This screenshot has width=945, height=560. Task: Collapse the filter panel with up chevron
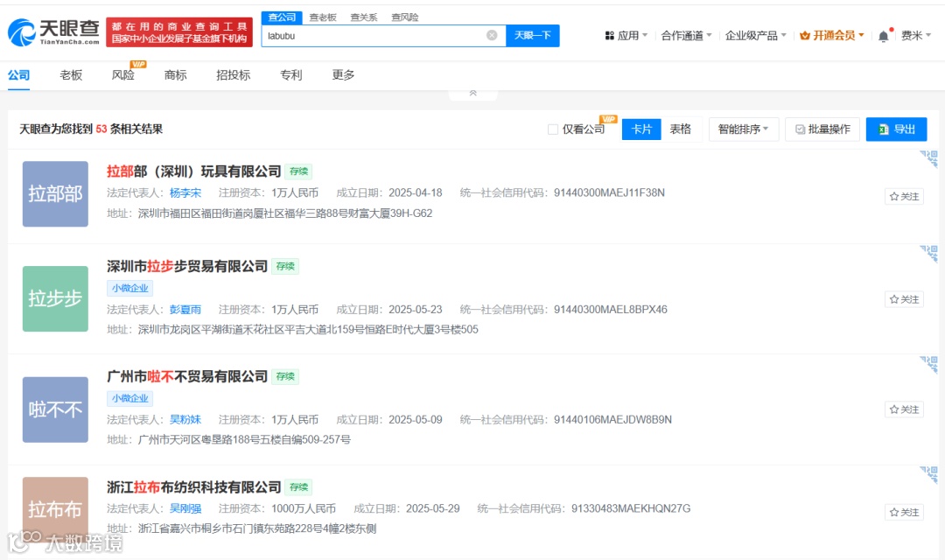pos(473,94)
